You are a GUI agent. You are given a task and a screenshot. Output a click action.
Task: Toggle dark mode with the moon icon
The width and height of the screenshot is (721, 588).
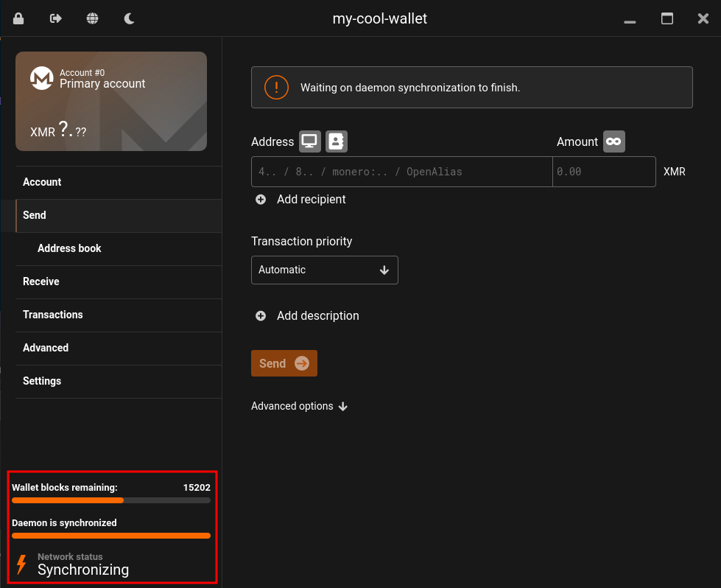pos(129,18)
